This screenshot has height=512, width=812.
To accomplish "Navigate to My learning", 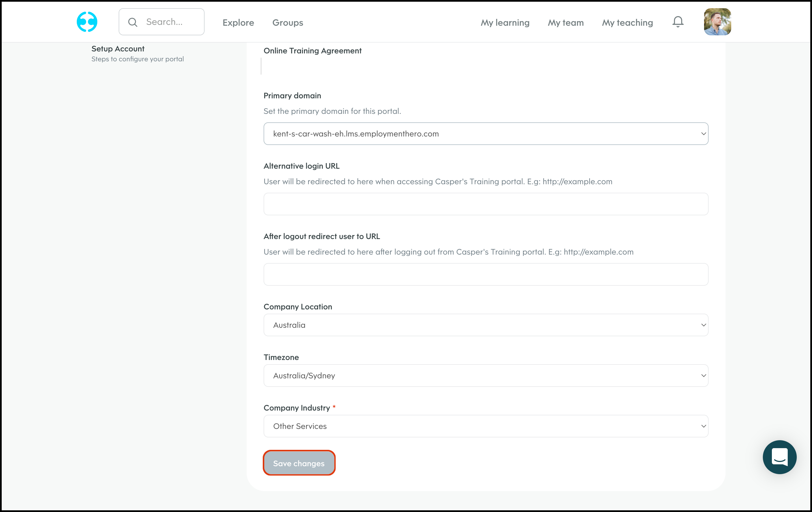I will (505, 23).
